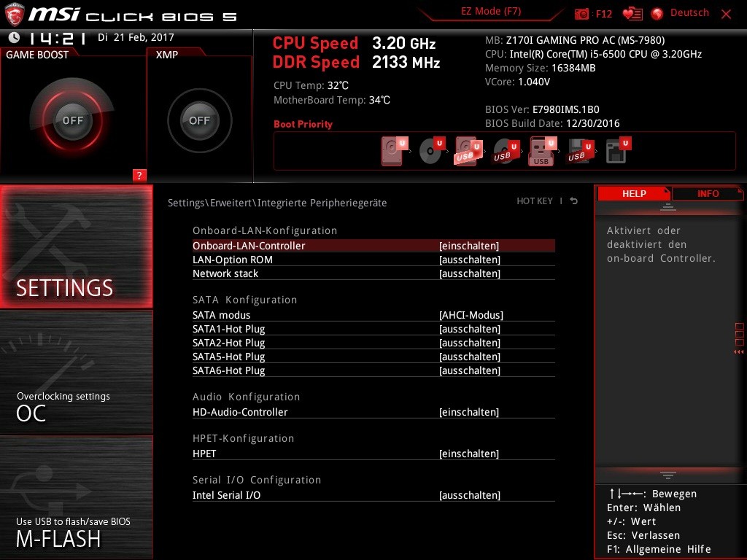747x560 pixels.
Task: Click the help panel bottom collapse handle
Action: [x=668, y=475]
